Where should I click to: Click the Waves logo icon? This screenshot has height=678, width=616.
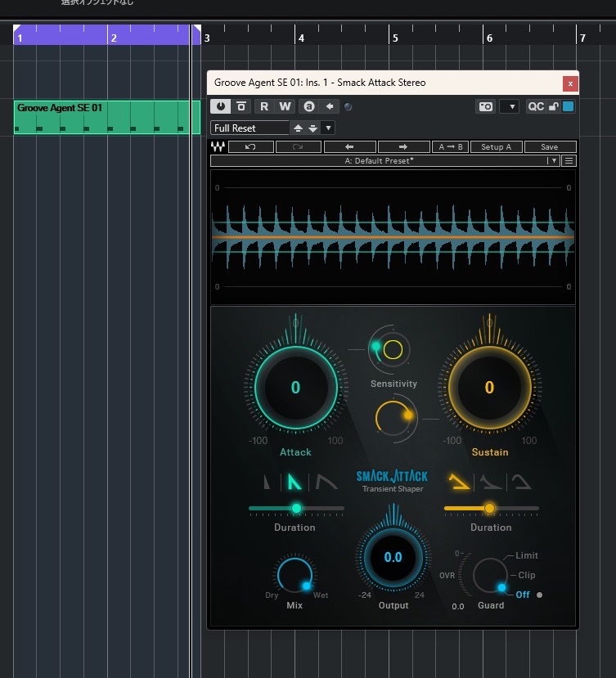coord(218,147)
